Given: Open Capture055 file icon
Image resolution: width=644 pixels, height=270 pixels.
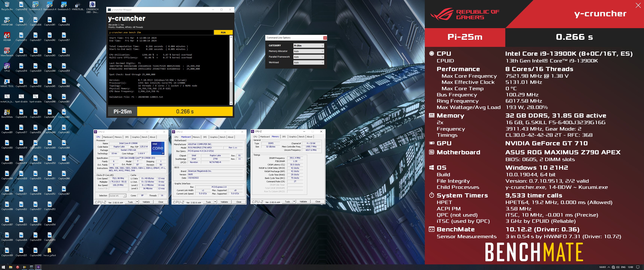Looking at the screenshot, I should (x=50, y=236).
